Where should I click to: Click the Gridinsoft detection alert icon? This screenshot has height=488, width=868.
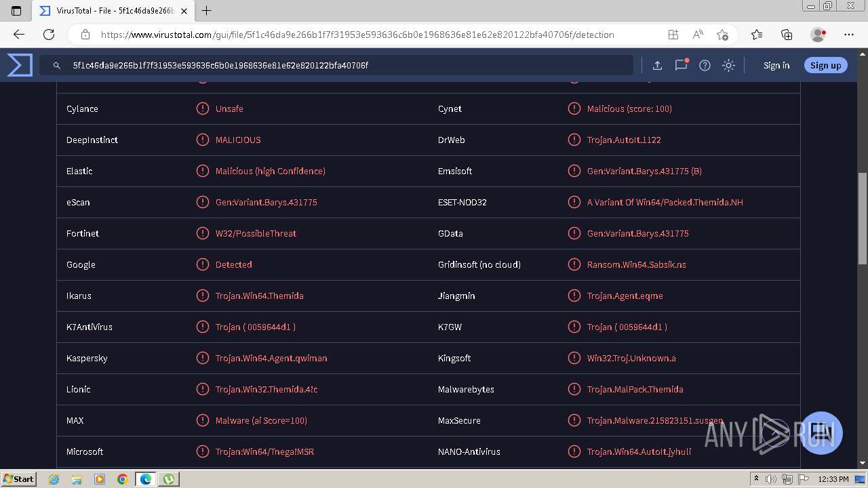point(574,264)
